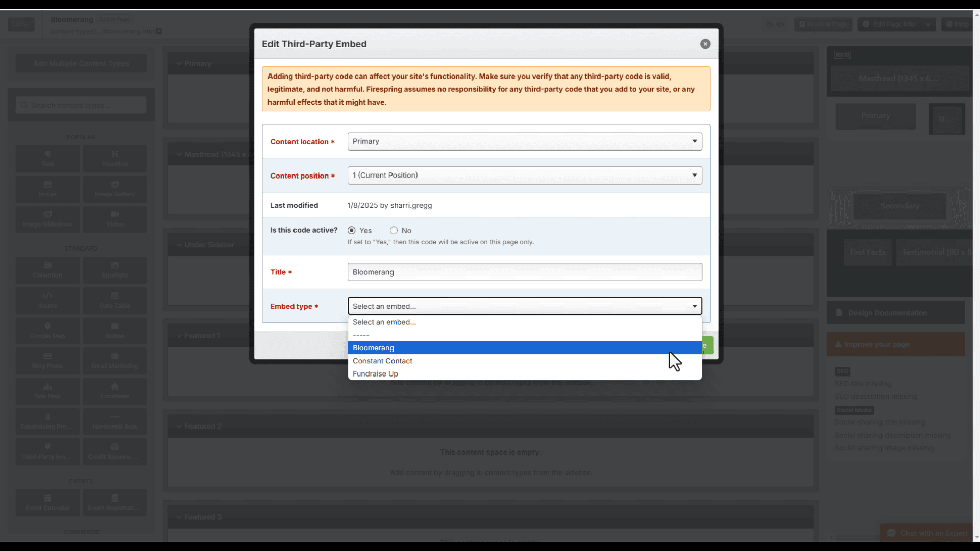Click the SEO title missing warning
Screen dimensions: 980x551
click(863, 384)
